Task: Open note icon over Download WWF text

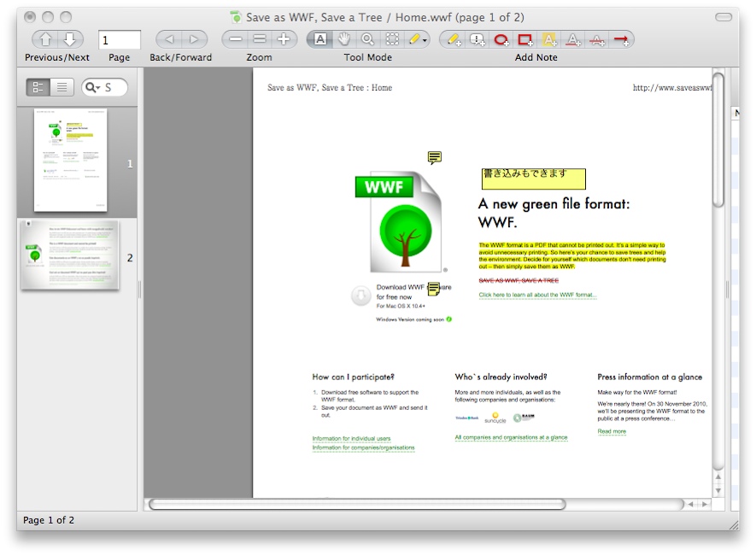Action: pos(433,289)
